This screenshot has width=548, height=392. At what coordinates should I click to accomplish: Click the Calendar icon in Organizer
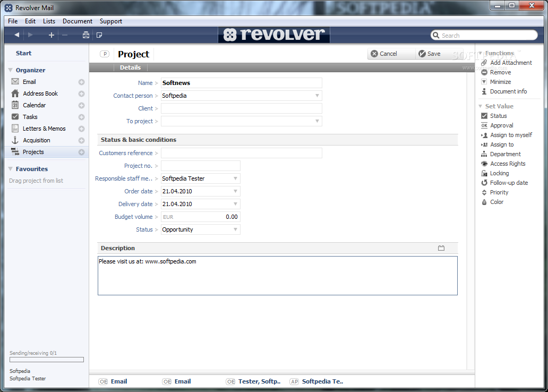tap(15, 105)
